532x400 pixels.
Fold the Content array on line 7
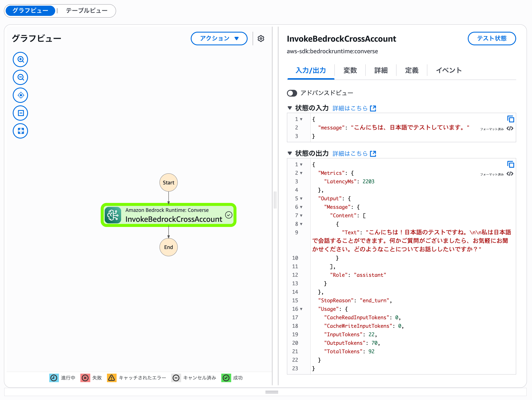pyautogui.click(x=301, y=216)
